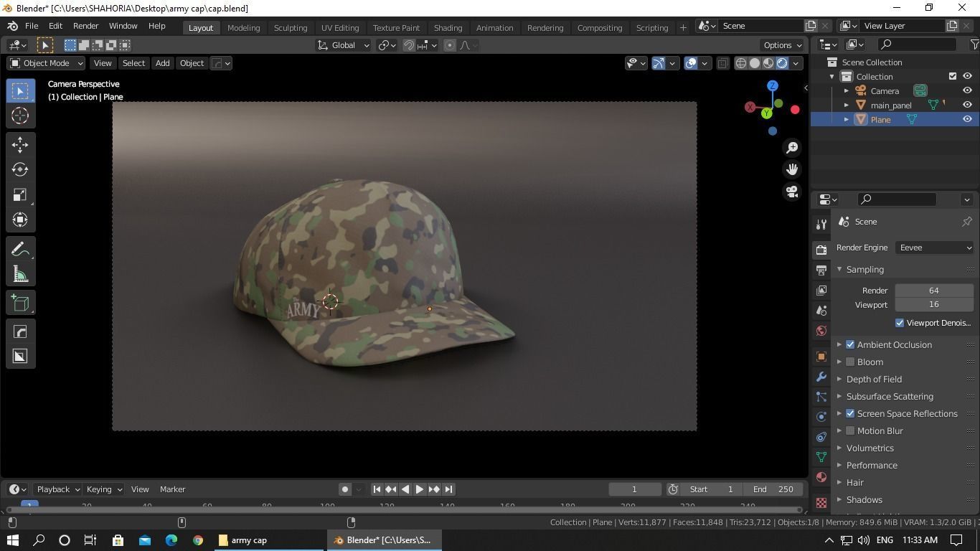Disable Ambient Occlusion checkbox
Screen dimensions: 980x551
coord(850,344)
